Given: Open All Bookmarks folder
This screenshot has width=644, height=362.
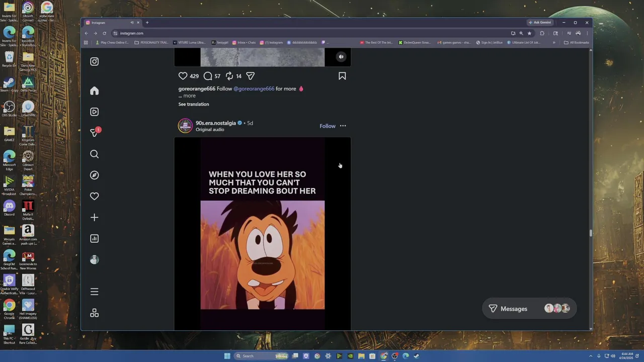Looking at the screenshot, I should coord(577,43).
